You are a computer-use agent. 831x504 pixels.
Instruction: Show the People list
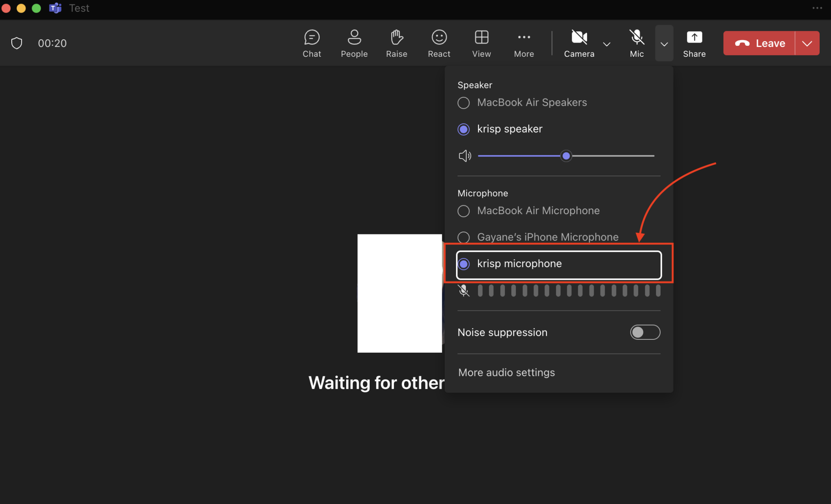pos(354,43)
